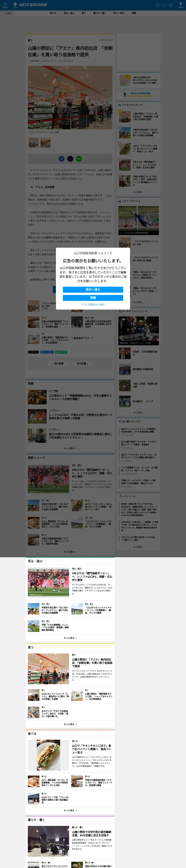Go to 前の記事
Image resolution: width=186 pixels, height=868 pixels.
(58, 364)
